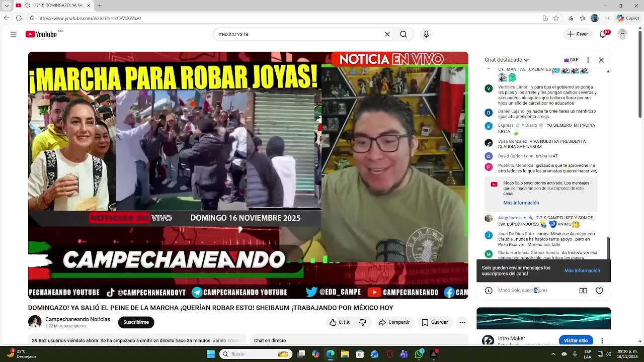This screenshot has width=644, height=362.
Task: Open the Windows Start menu
Action: pyautogui.click(x=211, y=354)
